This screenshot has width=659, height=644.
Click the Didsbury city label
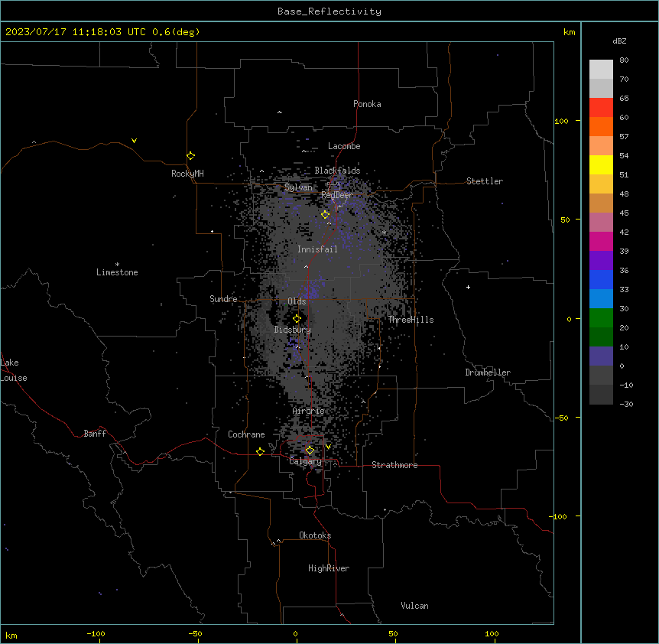tap(293, 330)
